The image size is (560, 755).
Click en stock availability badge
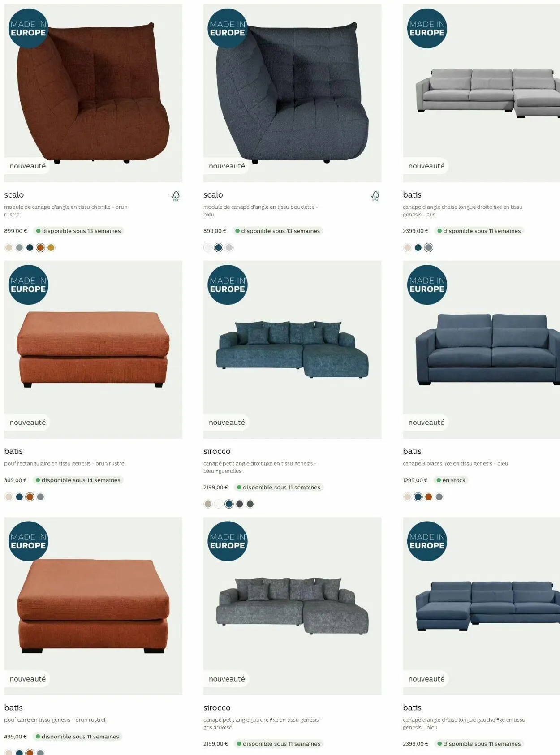[451, 480]
